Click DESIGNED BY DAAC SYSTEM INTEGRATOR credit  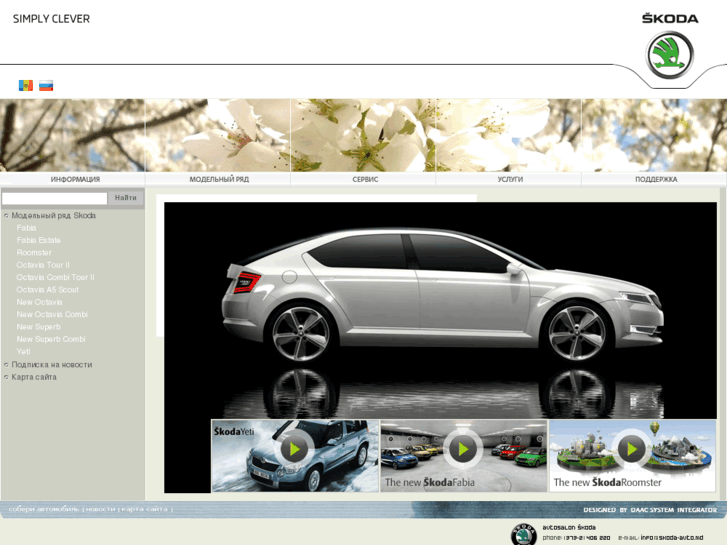point(650,510)
